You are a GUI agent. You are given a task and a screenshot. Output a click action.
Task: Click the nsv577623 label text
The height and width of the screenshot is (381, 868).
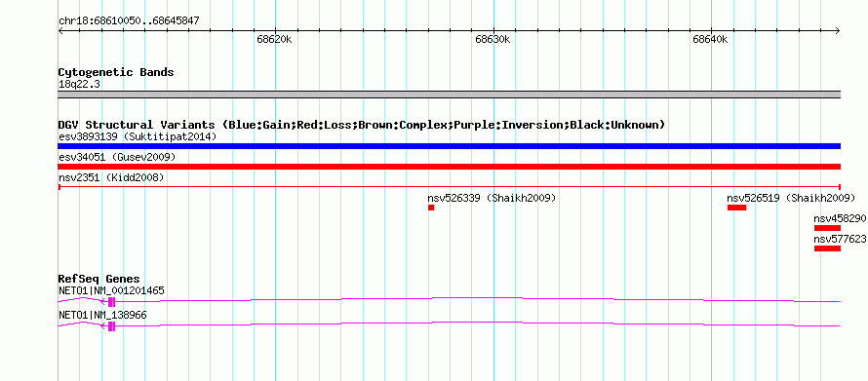point(840,239)
